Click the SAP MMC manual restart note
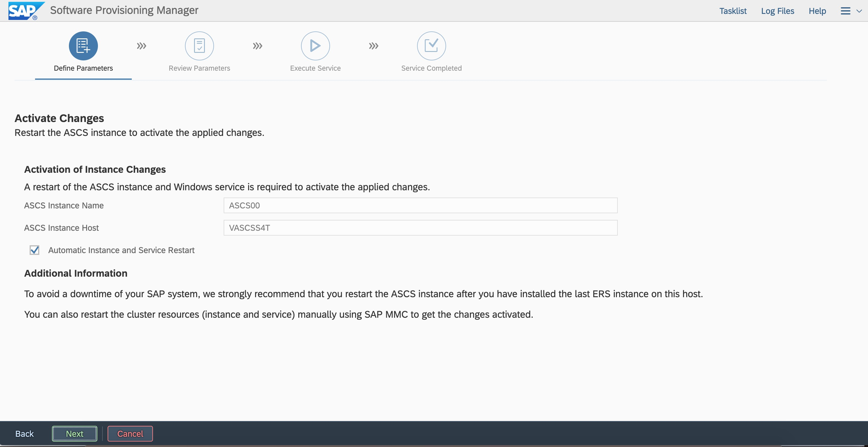The height and width of the screenshot is (447, 868). [x=279, y=314]
